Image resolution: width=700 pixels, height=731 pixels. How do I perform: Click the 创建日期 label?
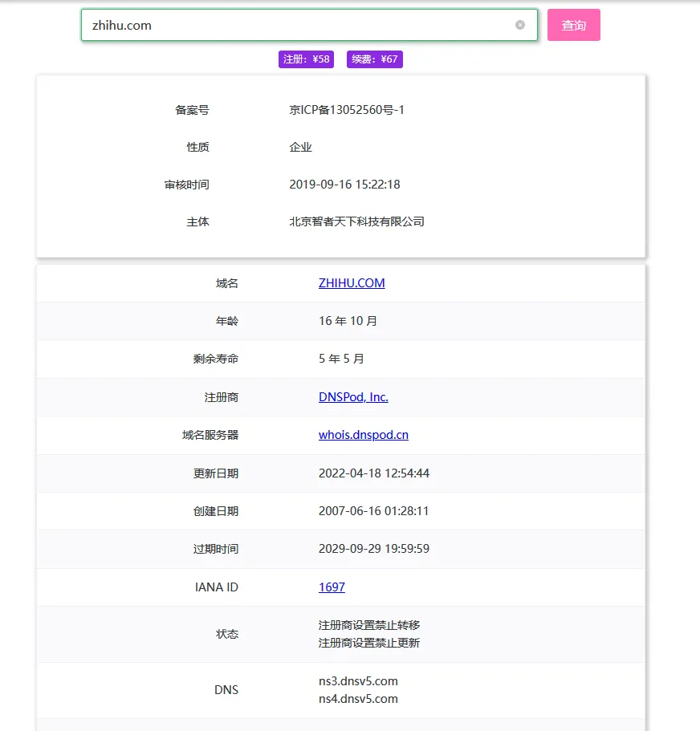[215, 511]
